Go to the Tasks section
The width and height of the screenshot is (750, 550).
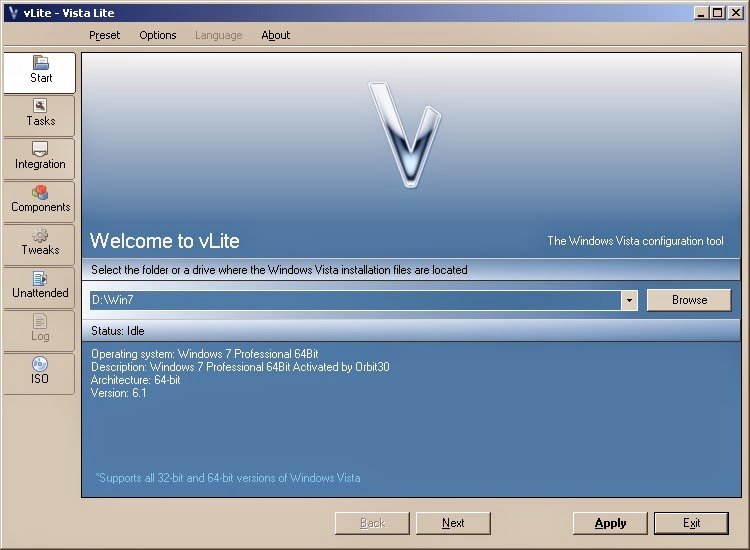[40, 115]
